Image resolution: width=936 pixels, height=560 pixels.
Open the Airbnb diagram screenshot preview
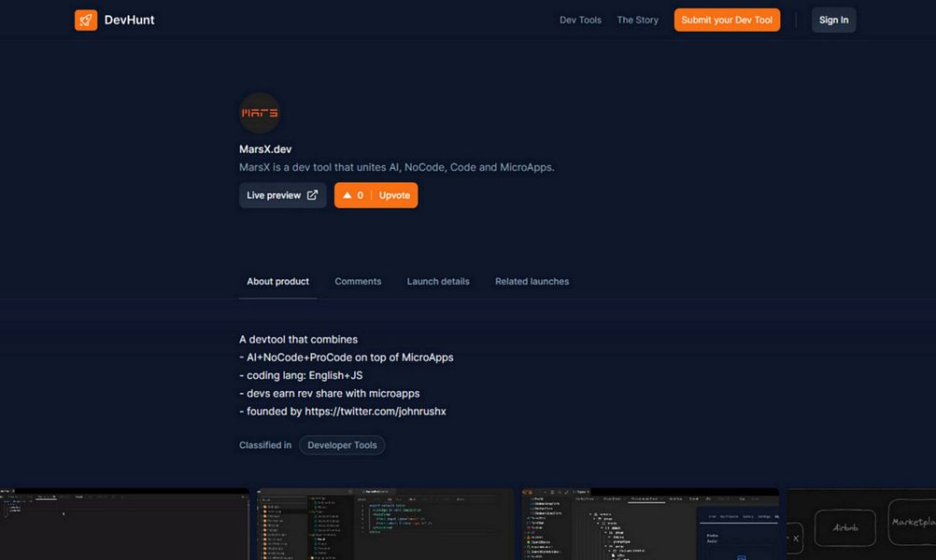(844, 527)
